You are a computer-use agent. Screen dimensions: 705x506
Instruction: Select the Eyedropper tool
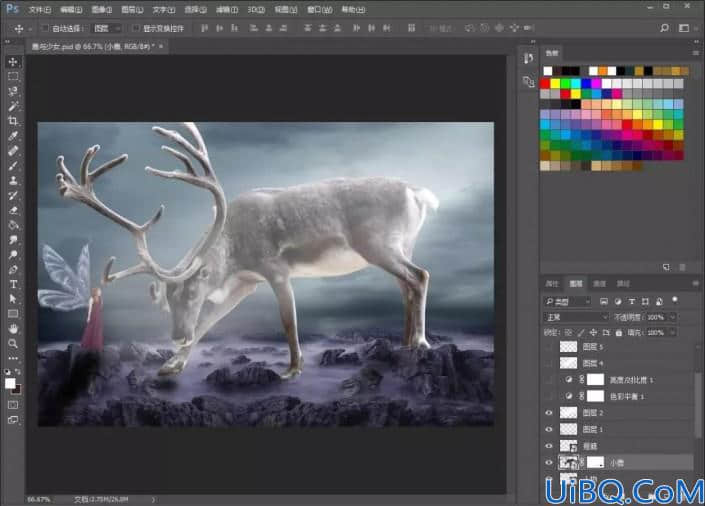click(13, 135)
